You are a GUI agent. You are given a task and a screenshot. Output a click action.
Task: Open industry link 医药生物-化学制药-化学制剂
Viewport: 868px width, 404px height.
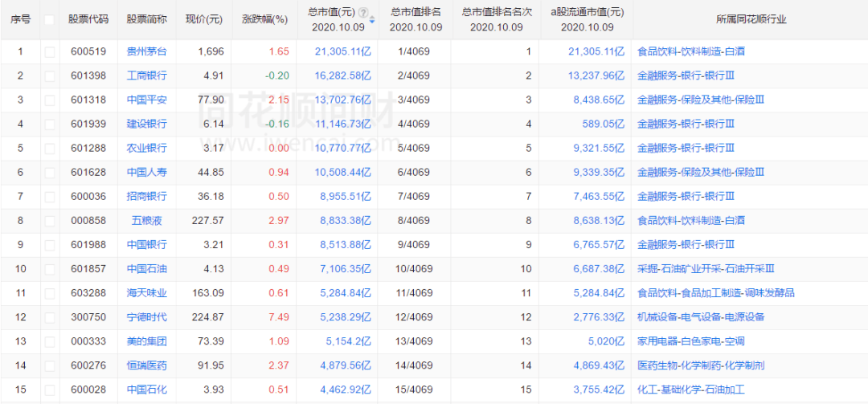pyautogui.click(x=701, y=365)
